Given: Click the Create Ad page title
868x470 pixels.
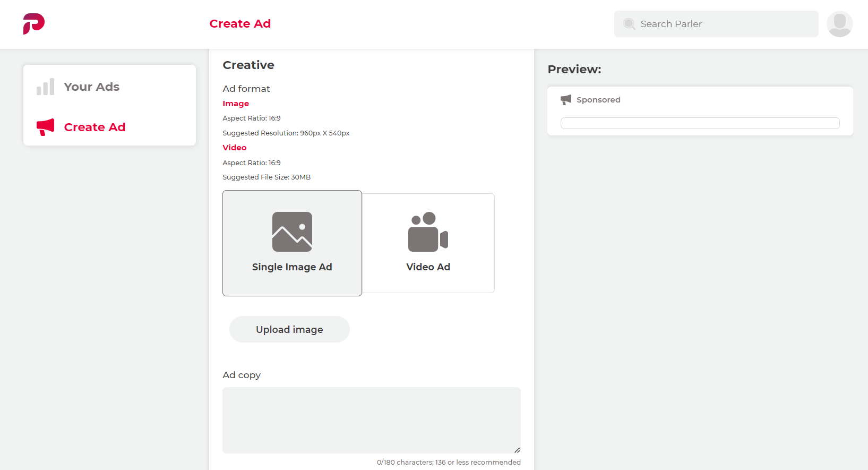Looking at the screenshot, I should click(240, 23).
